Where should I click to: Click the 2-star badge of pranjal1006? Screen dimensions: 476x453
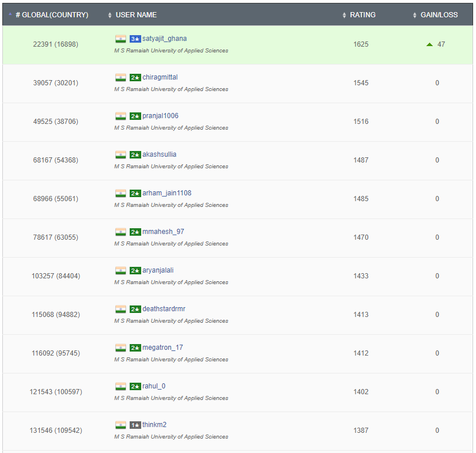(x=135, y=116)
